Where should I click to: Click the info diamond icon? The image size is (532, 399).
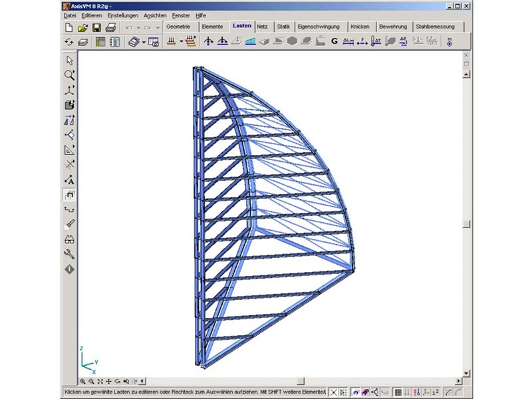click(x=70, y=269)
